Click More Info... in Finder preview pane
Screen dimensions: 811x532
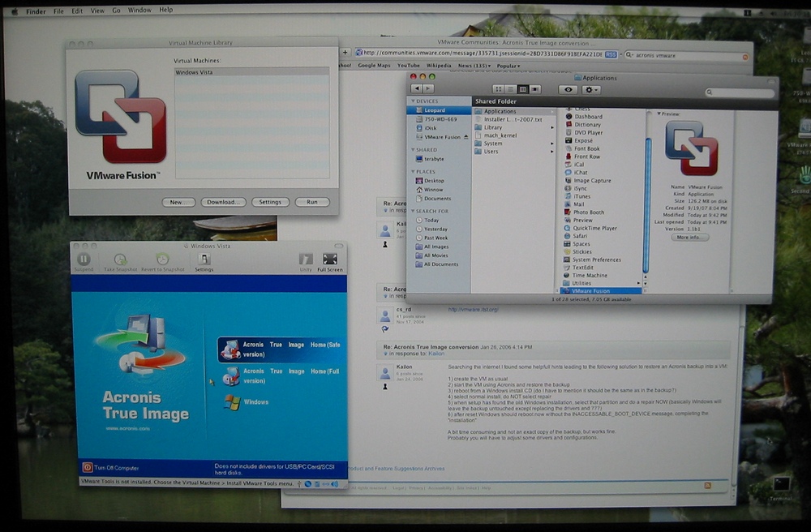pos(689,238)
